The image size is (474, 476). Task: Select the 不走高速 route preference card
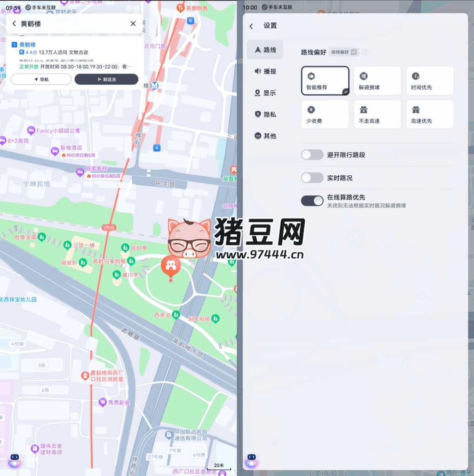[377, 114]
